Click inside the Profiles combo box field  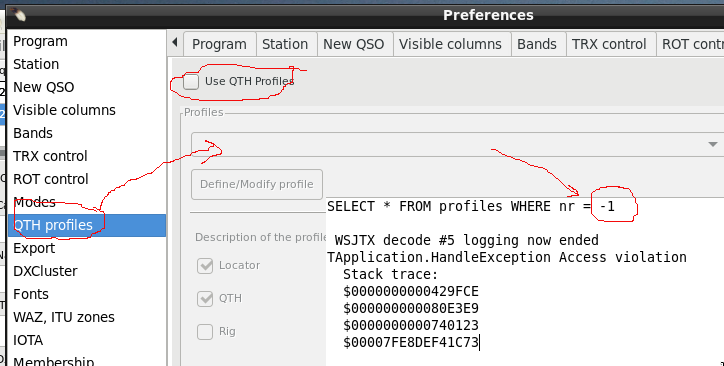point(457,144)
